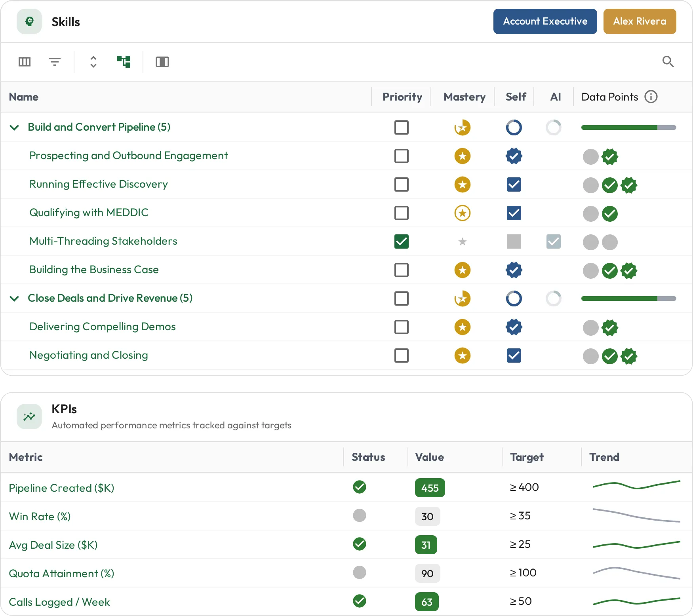Open the filter rows icon
Image resolution: width=693 pixels, height=616 pixels.
click(x=55, y=62)
